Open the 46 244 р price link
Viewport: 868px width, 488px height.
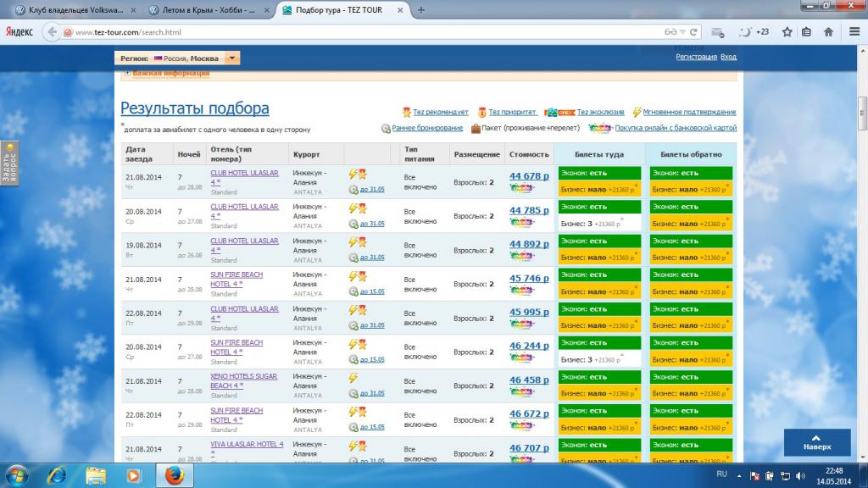point(529,346)
